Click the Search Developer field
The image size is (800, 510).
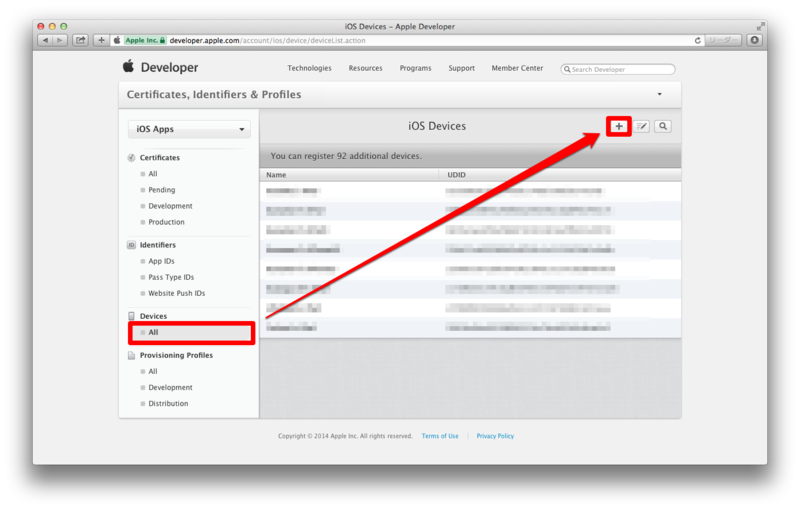pos(618,69)
